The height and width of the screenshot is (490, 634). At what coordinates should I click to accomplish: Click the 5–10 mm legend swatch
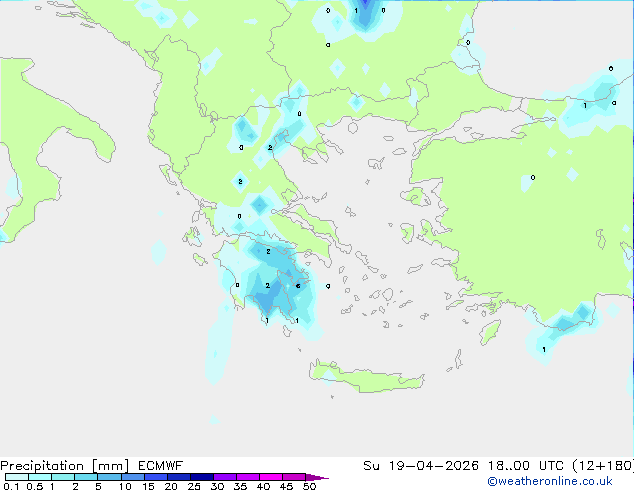109,477
